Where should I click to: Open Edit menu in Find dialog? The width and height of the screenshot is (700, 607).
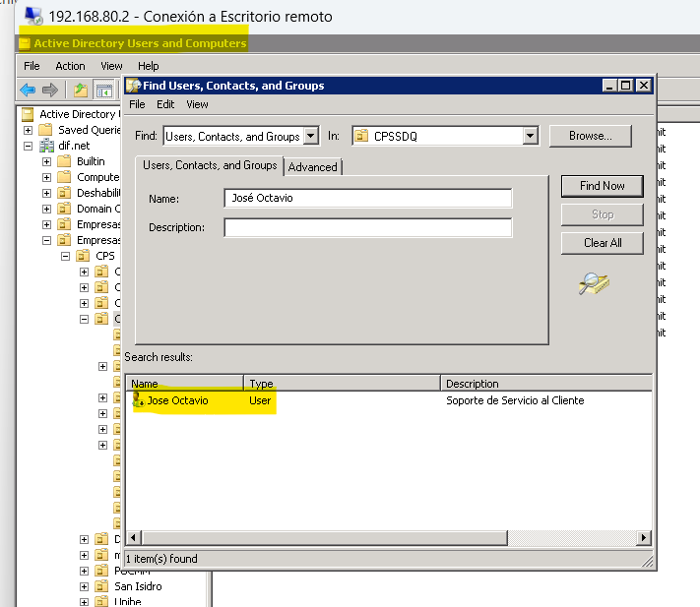point(165,104)
